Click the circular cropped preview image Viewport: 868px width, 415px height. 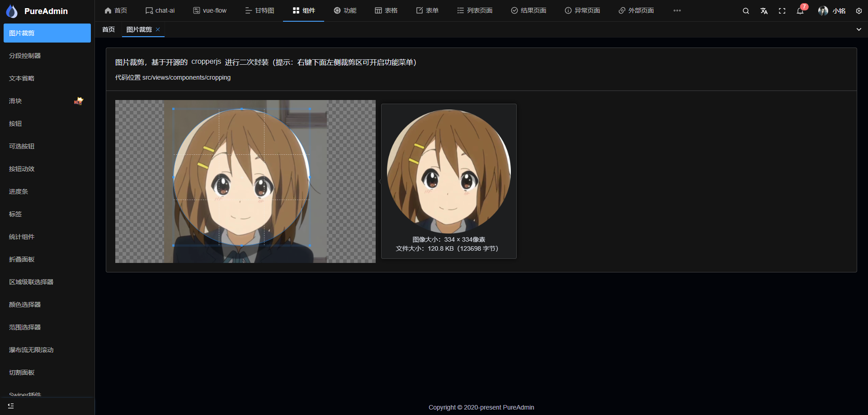[448, 172]
